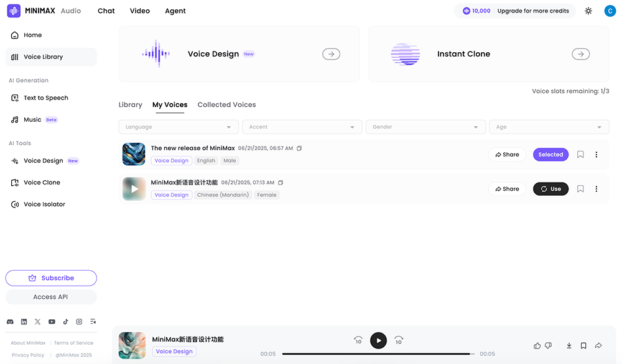This screenshot has width=622, height=364.
Task: Open Chat from the top navigation
Action: [x=106, y=11]
